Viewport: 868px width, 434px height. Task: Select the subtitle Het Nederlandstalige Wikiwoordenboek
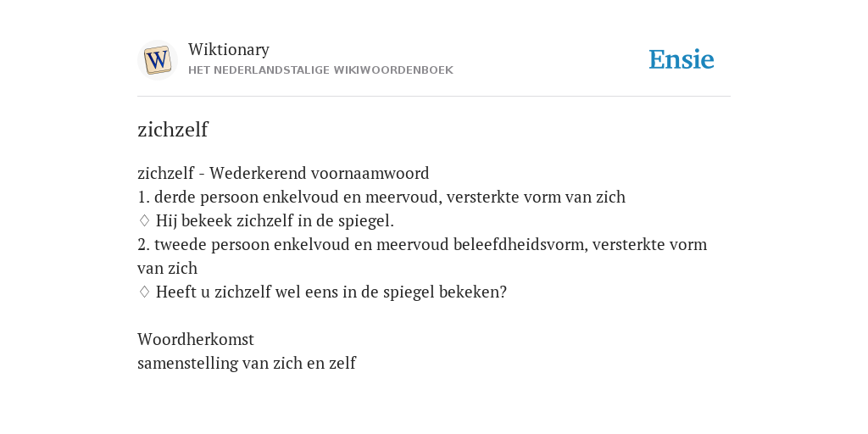pyautogui.click(x=320, y=70)
